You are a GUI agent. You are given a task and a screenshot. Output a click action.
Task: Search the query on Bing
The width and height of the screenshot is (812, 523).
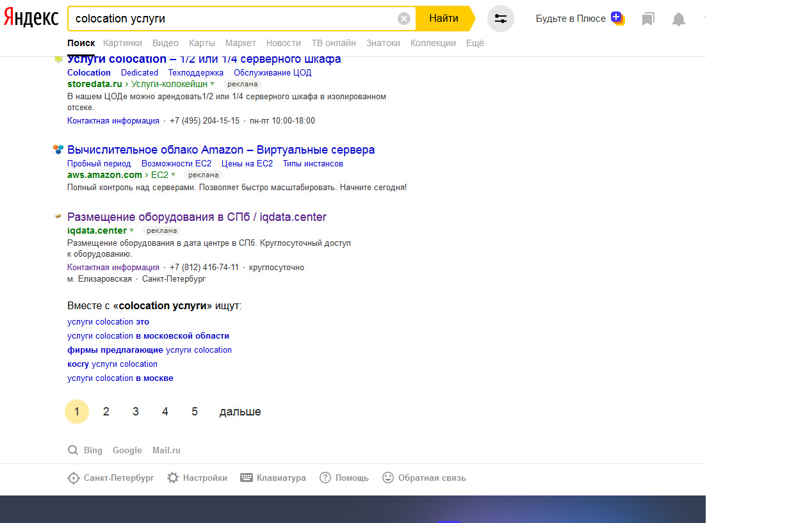click(x=93, y=450)
